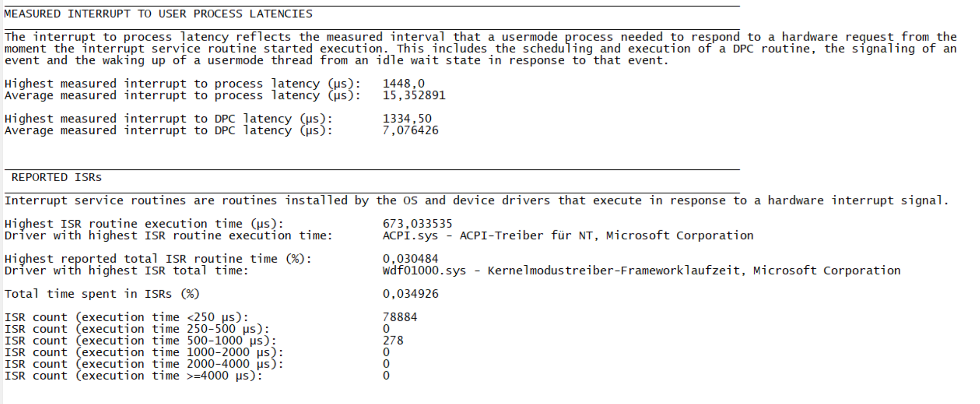Click the highest reported total ISR time 0,030484
980x404 pixels.
click(410, 259)
